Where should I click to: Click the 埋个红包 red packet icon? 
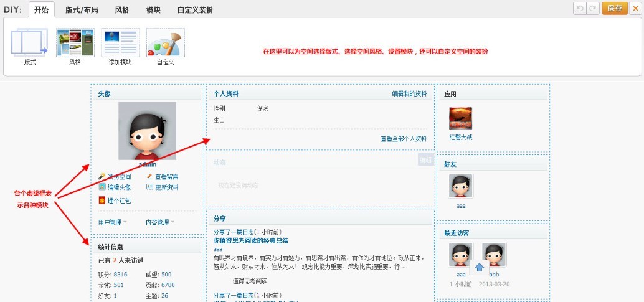point(102,201)
